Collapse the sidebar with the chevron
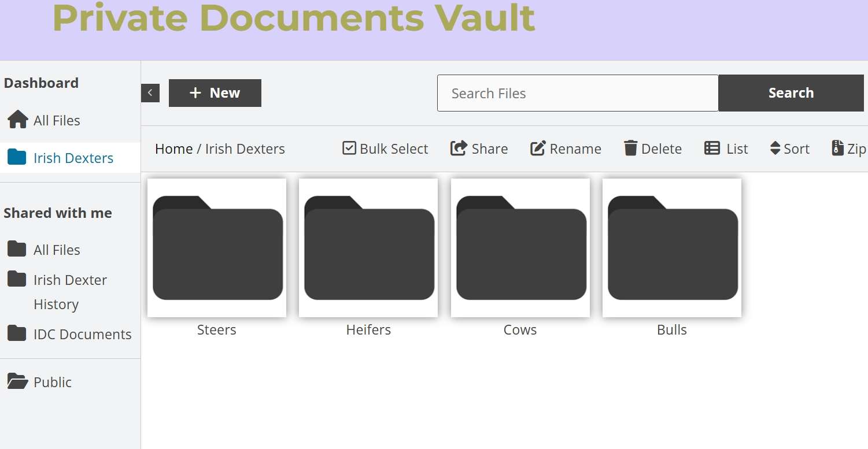868x449 pixels. coord(150,92)
